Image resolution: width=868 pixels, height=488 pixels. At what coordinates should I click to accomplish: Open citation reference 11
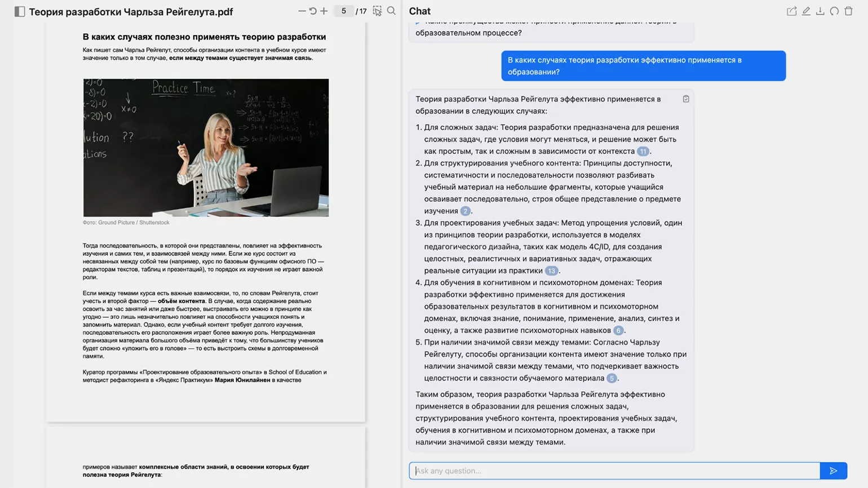pyautogui.click(x=643, y=152)
